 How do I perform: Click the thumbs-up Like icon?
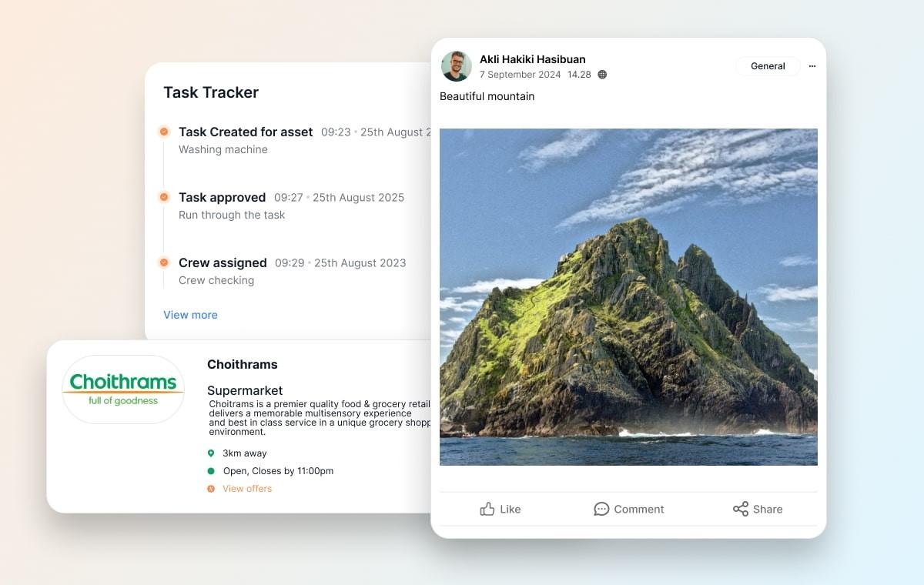487,509
